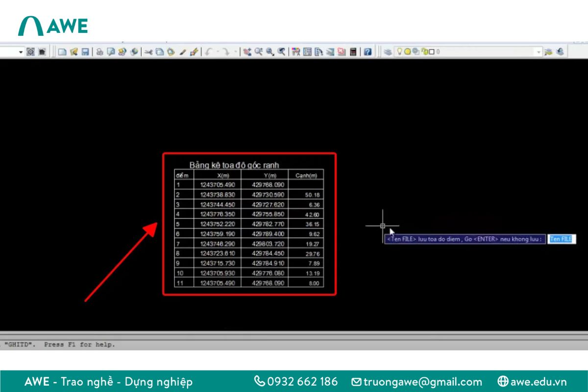Click the awe.edu.vn website link
Image resolution: width=588 pixels, height=392 pixels.
538,382
